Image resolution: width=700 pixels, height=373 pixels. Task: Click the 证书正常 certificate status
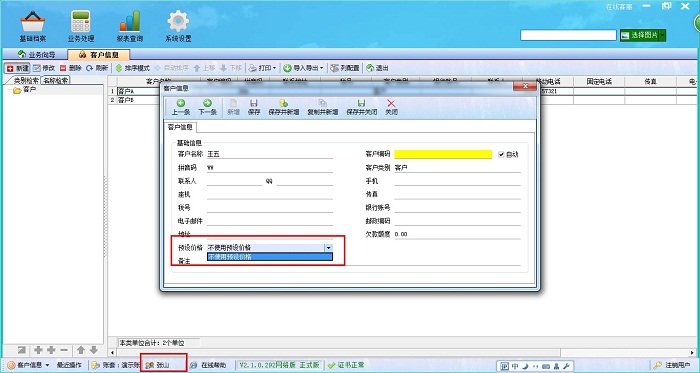(346, 365)
